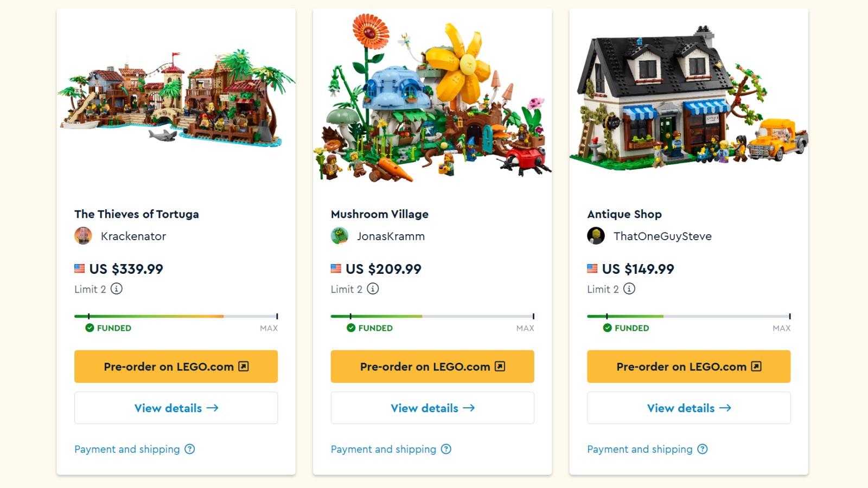View details for Mushroom Village

[x=432, y=408]
